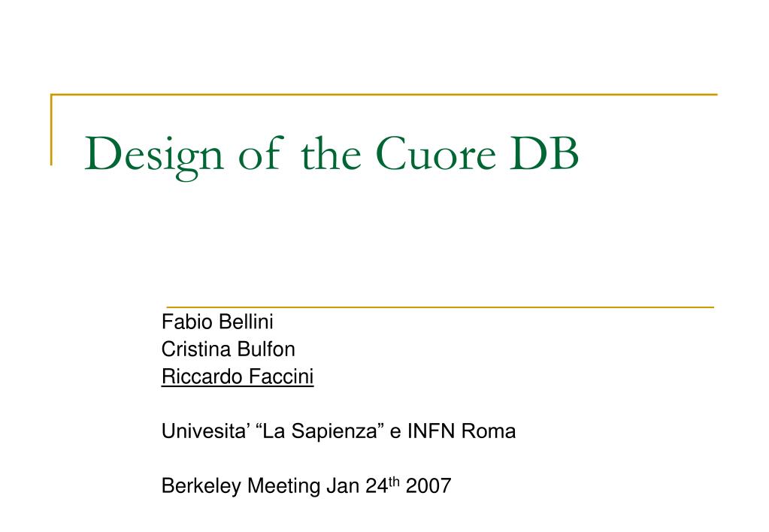Image resolution: width=769 pixels, height=532 pixels.
Task: Select the word 'Cuore' in the title
Action: click(x=436, y=153)
